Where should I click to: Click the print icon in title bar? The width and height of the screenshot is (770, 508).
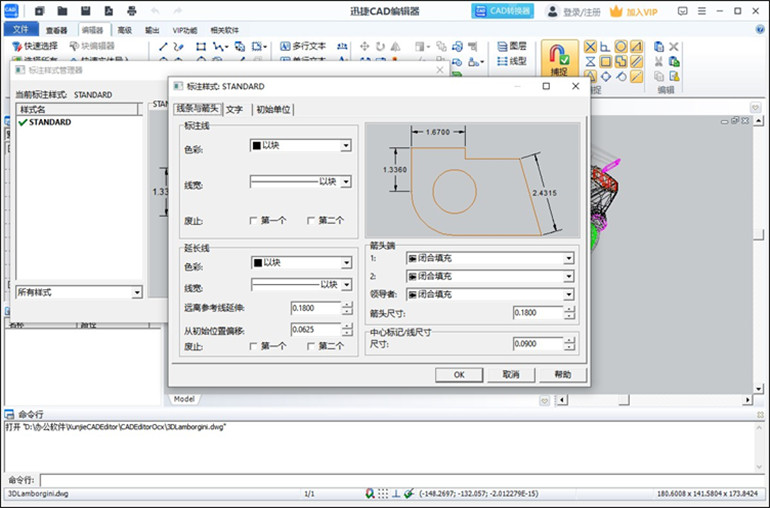click(x=132, y=11)
